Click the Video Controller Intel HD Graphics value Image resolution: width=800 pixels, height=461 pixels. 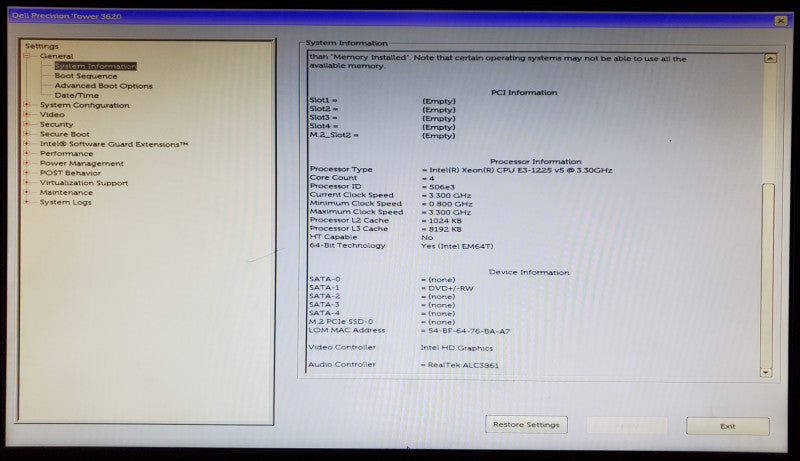pyautogui.click(x=457, y=348)
